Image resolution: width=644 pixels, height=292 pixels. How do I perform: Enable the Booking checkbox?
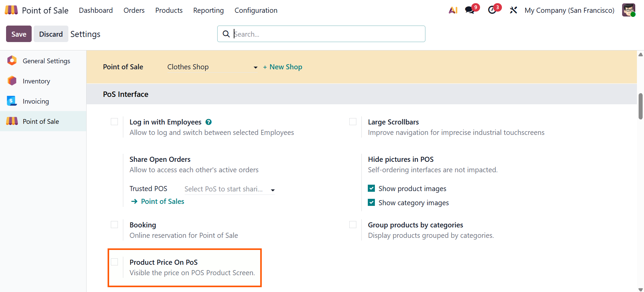(115, 225)
